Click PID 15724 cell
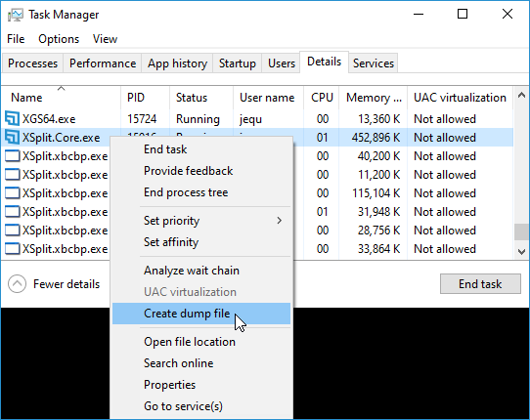530x420 pixels. (142, 119)
